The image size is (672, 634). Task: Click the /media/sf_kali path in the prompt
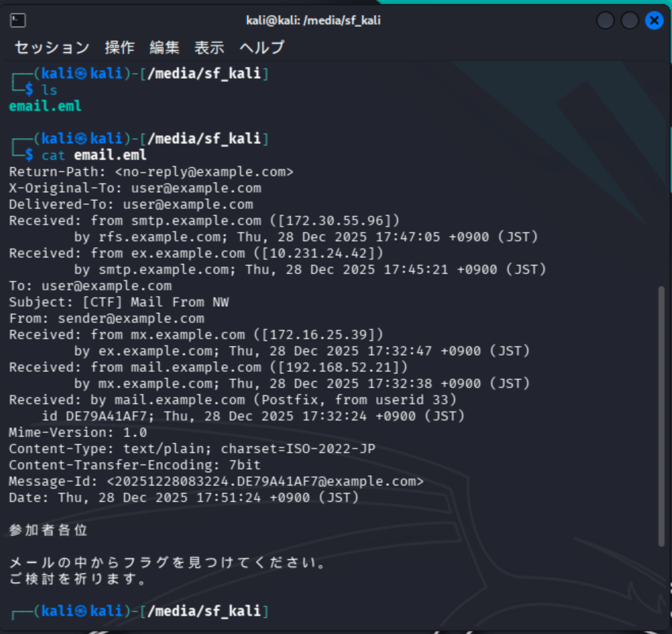[x=204, y=138]
